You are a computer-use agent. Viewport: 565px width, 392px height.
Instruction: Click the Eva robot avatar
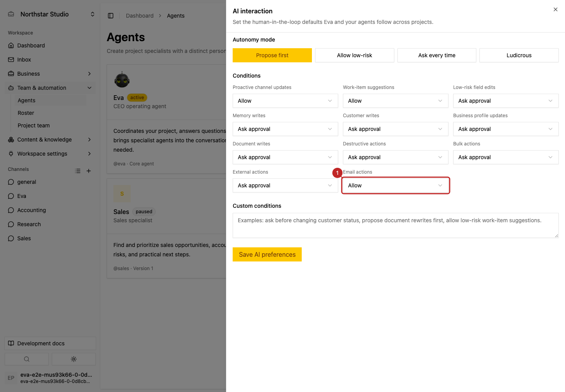122,80
